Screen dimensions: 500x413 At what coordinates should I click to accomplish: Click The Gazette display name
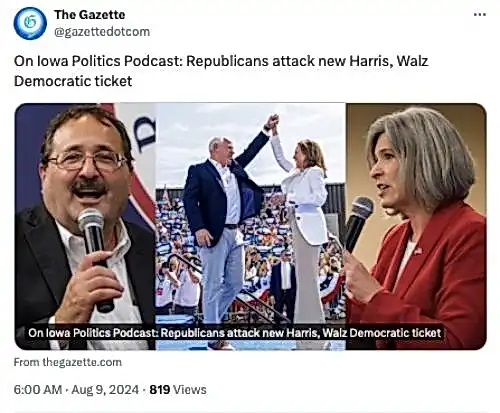coord(89,15)
